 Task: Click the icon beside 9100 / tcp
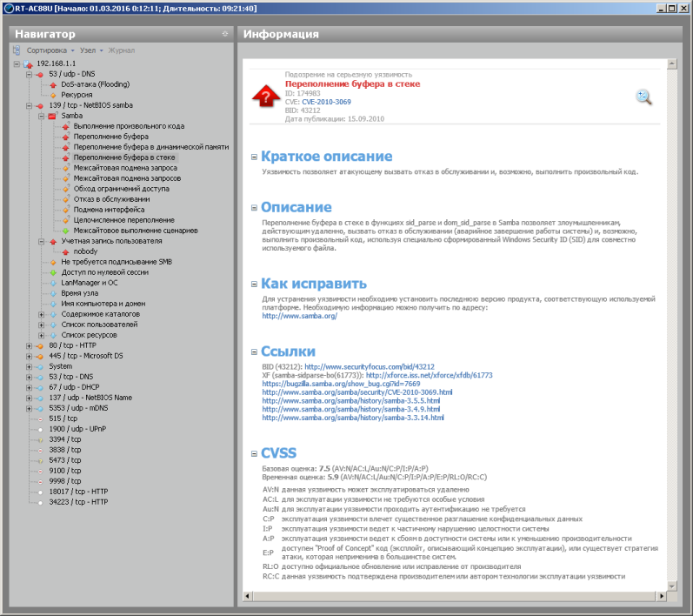coord(40,472)
